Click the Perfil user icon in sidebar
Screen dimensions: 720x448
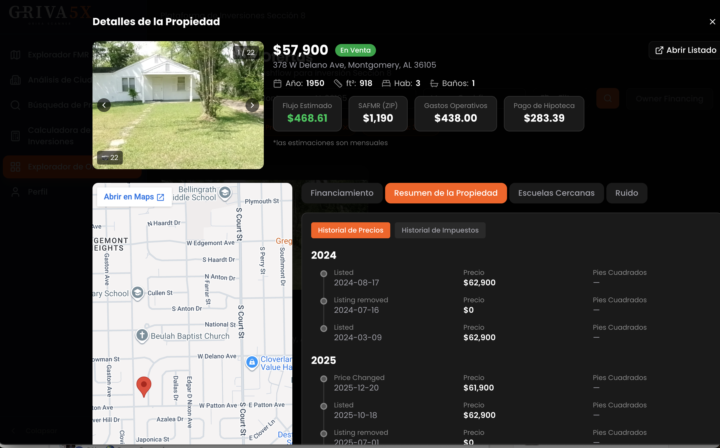tap(15, 192)
